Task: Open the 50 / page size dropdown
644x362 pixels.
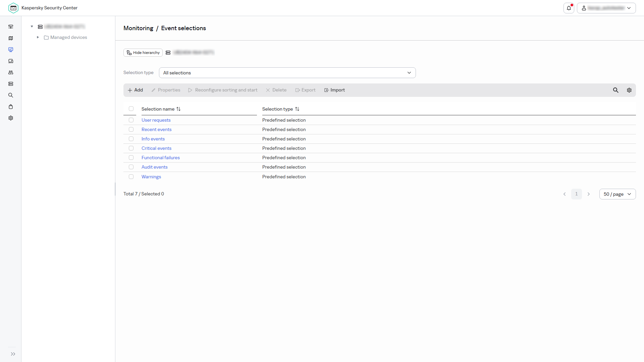Action: click(618, 194)
